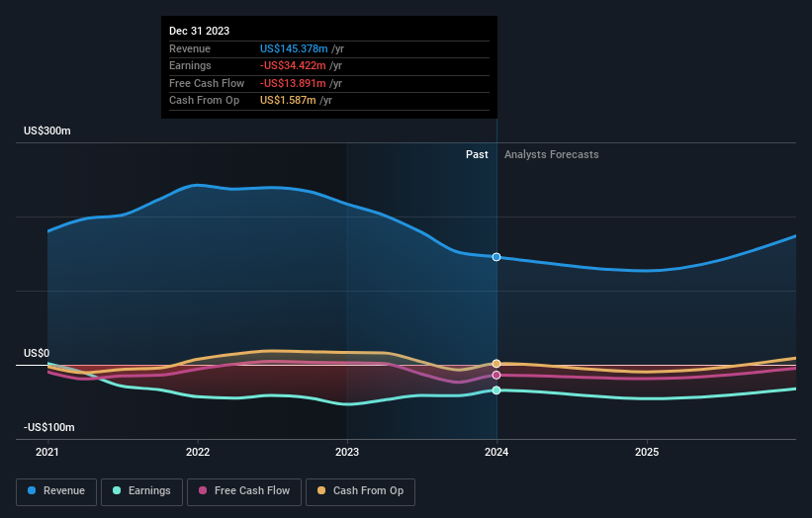Click the US$300m y-axis label
The height and width of the screenshot is (518, 812).
(47, 130)
